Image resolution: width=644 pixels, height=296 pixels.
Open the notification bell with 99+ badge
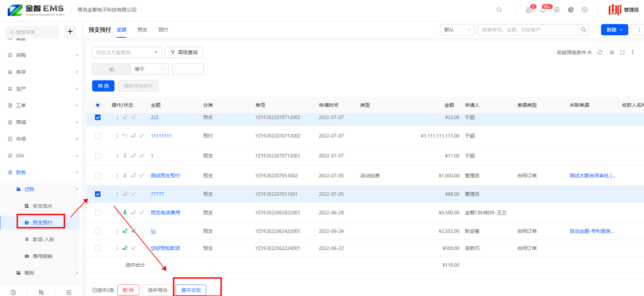[542, 10]
